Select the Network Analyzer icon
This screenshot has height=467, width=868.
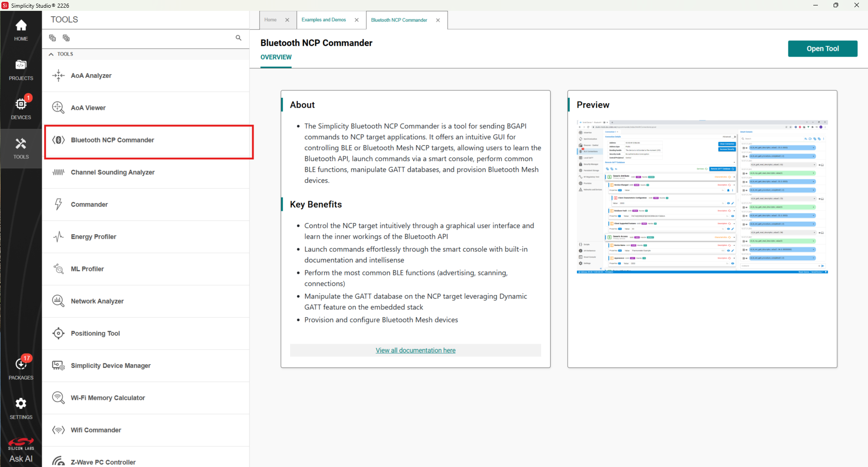(x=58, y=301)
